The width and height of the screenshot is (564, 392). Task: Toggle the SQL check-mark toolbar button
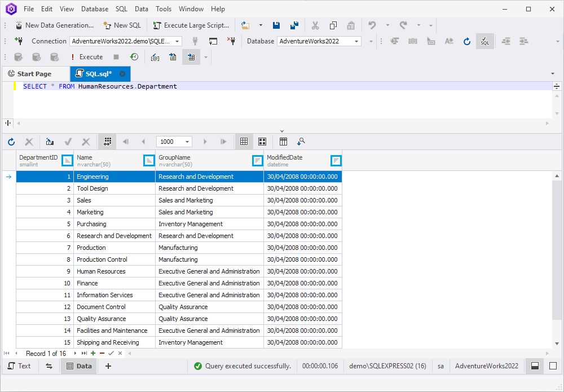[x=485, y=41]
